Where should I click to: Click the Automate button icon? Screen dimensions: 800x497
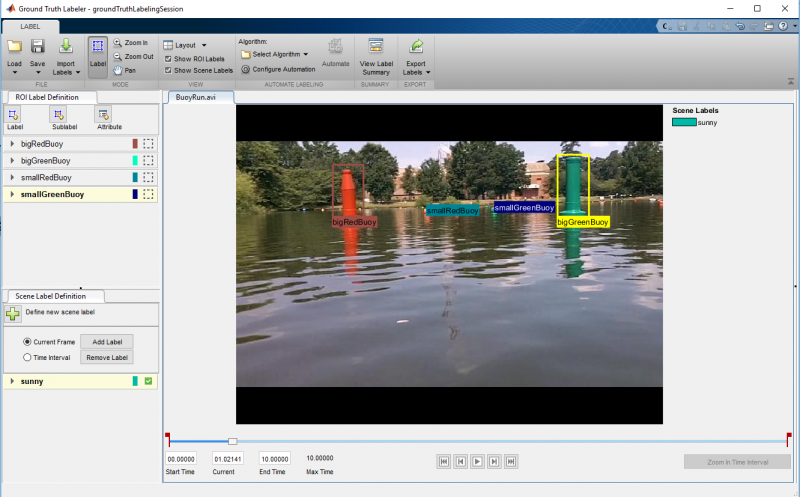point(335,49)
